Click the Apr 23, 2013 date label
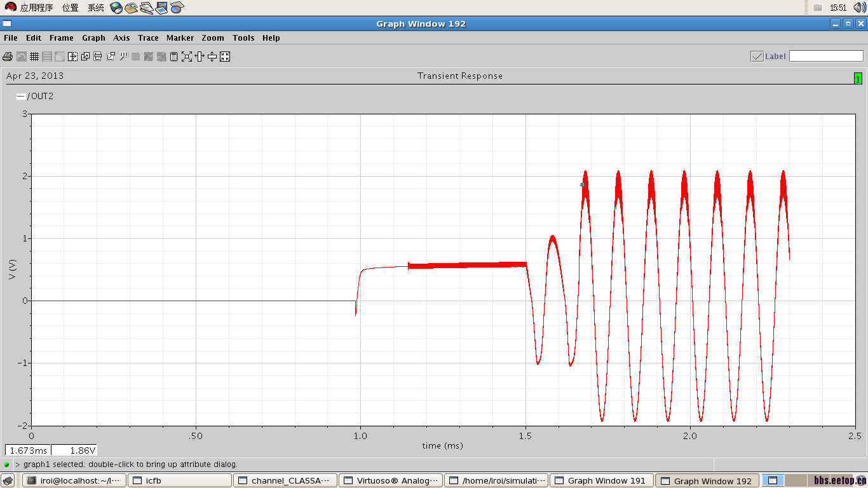The image size is (868, 488). click(x=35, y=76)
